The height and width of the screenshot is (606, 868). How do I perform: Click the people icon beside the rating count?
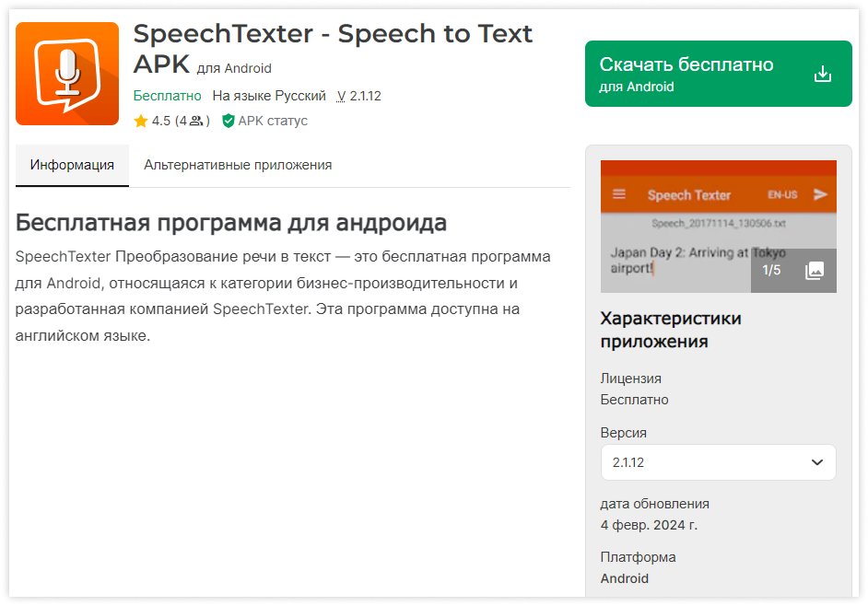(198, 121)
